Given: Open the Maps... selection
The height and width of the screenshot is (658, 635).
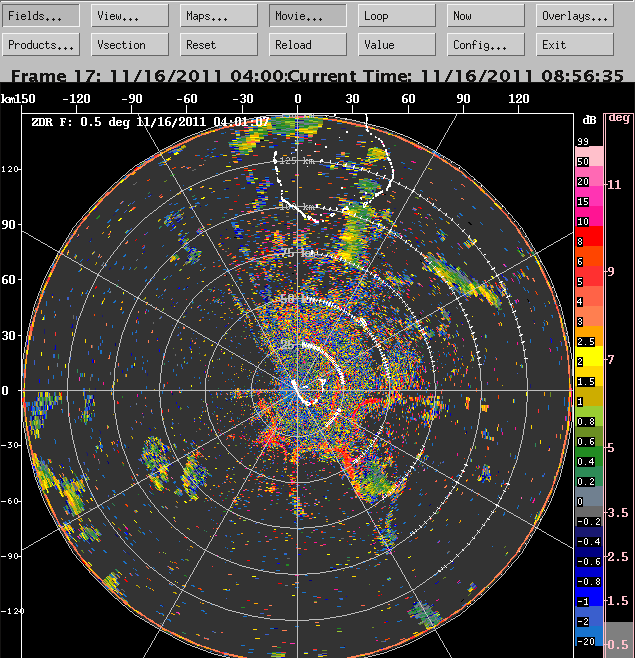Looking at the screenshot, I should coord(219,16).
